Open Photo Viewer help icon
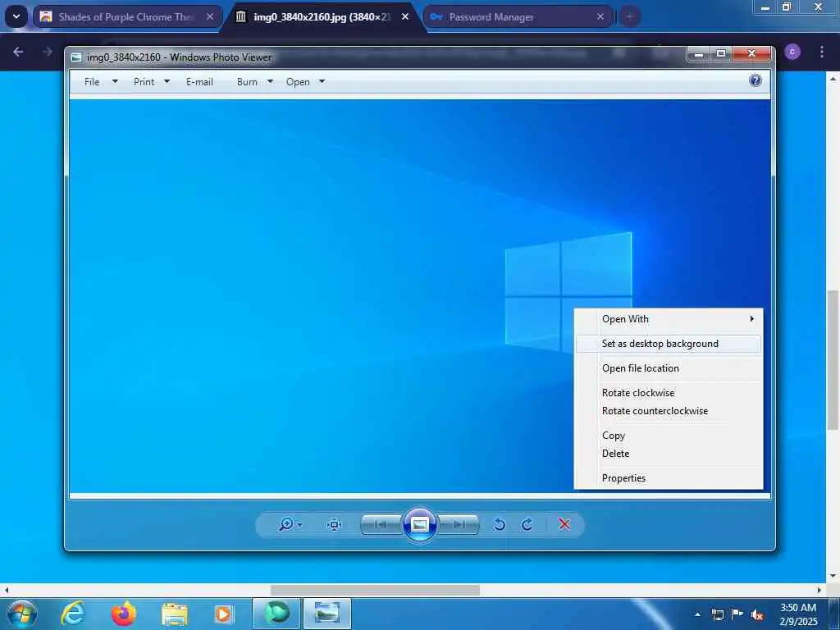Screen dimensions: 840x630 pyautogui.click(x=756, y=80)
